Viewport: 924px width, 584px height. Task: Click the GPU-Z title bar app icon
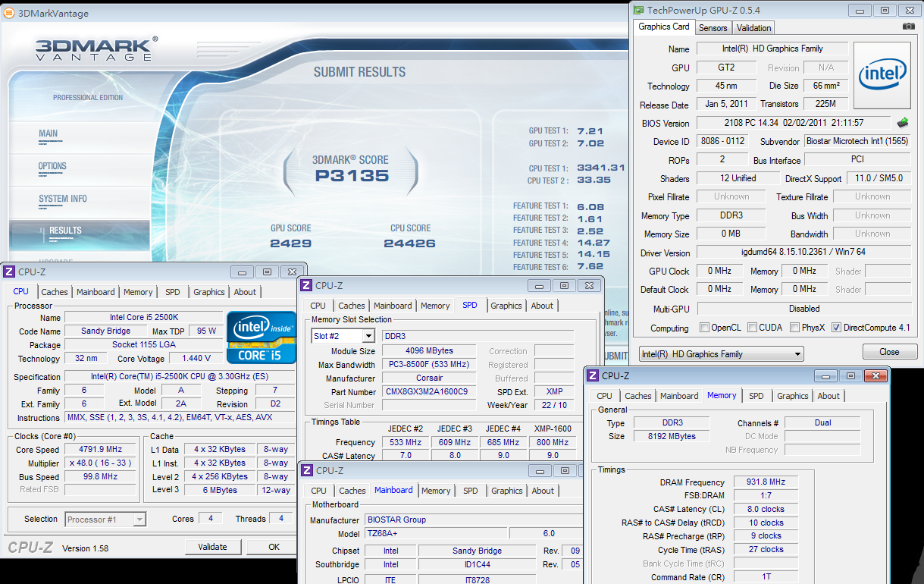[x=637, y=10]
